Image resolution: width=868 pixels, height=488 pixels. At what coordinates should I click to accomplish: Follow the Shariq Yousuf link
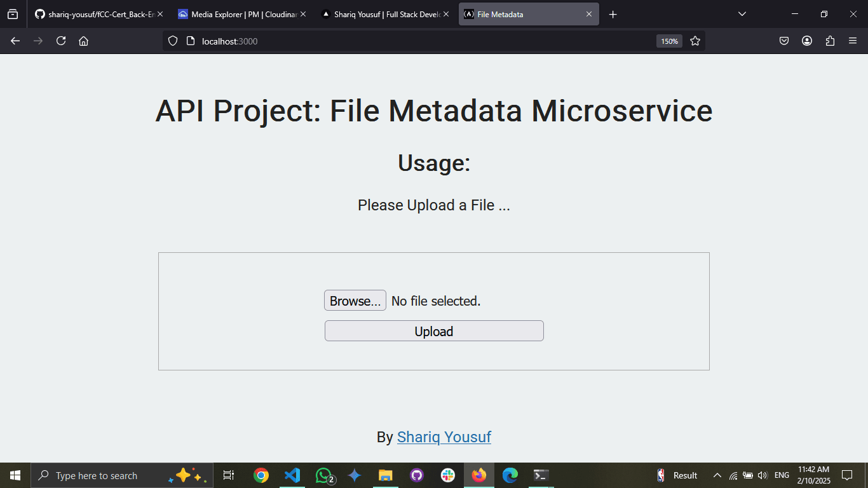[444, 437]
